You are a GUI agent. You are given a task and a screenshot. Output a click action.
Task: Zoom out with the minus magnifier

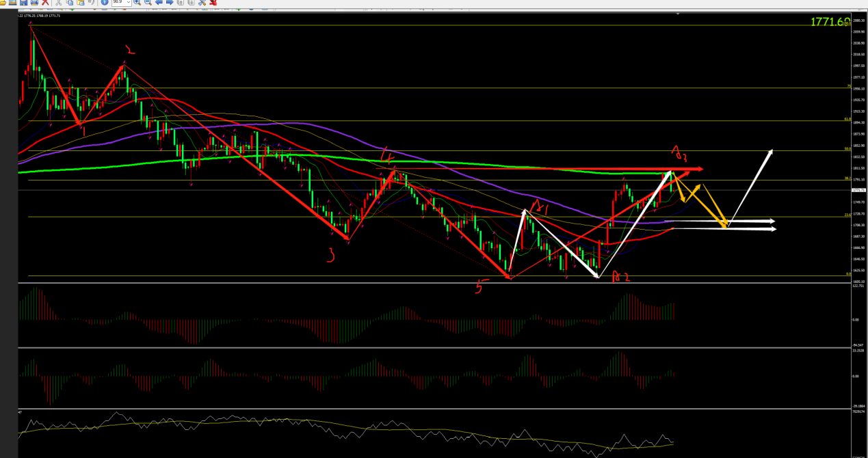tap(148, 2)
